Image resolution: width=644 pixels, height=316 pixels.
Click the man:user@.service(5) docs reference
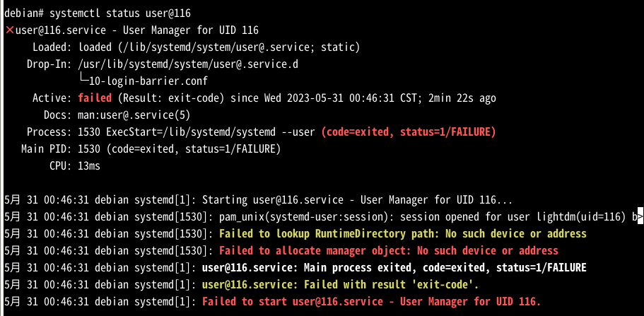(134, 115)
